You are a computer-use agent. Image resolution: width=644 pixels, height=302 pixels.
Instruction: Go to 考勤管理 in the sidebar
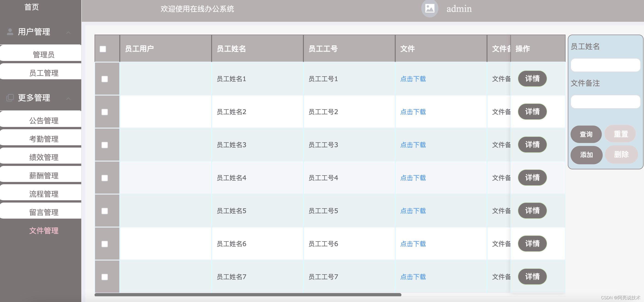44,139
